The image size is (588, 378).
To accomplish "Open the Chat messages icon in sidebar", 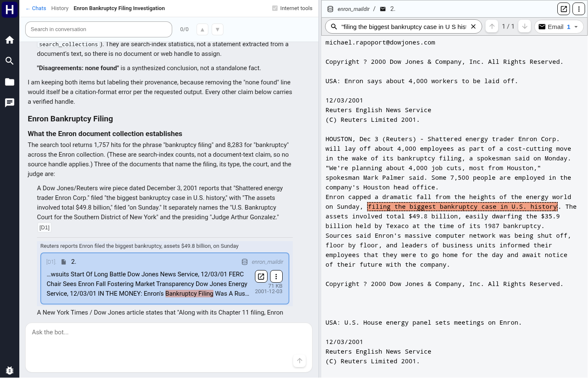I will tap(10, 103).
